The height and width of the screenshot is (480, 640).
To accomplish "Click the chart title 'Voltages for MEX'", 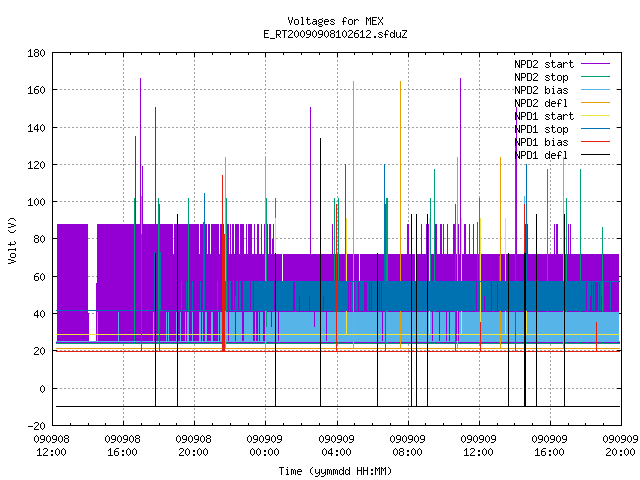I will pos(335,21).
